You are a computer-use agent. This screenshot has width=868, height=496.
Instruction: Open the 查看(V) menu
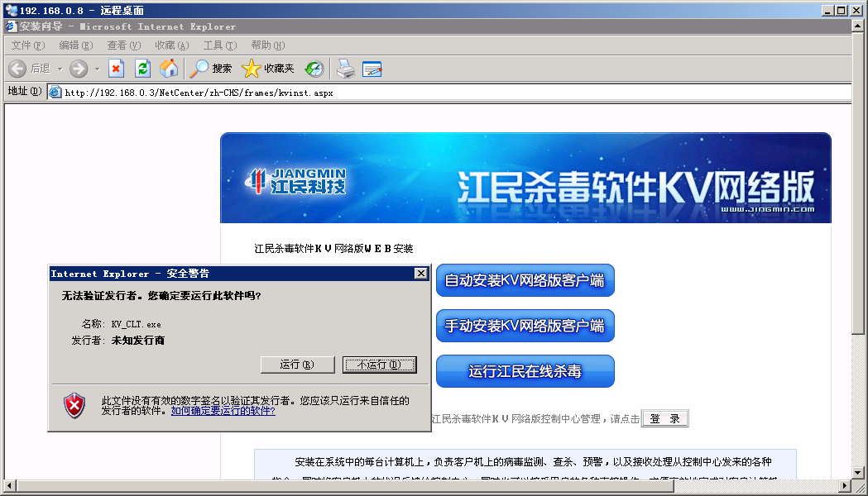click(x=124, y=45)
